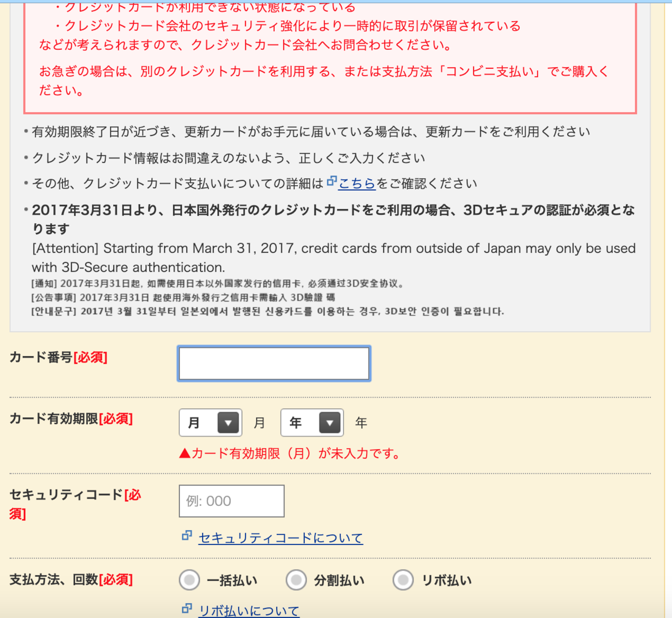Click the [公告事項] traditional Chinese notice line
Screen dimensions: 672x618
click(183, 297)
